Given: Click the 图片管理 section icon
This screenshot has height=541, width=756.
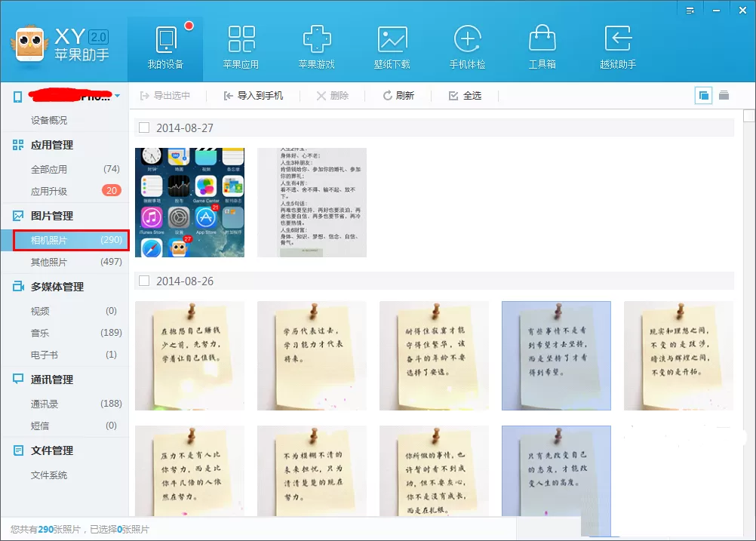Looking at the screenshot, I should (x=18, y=216).
